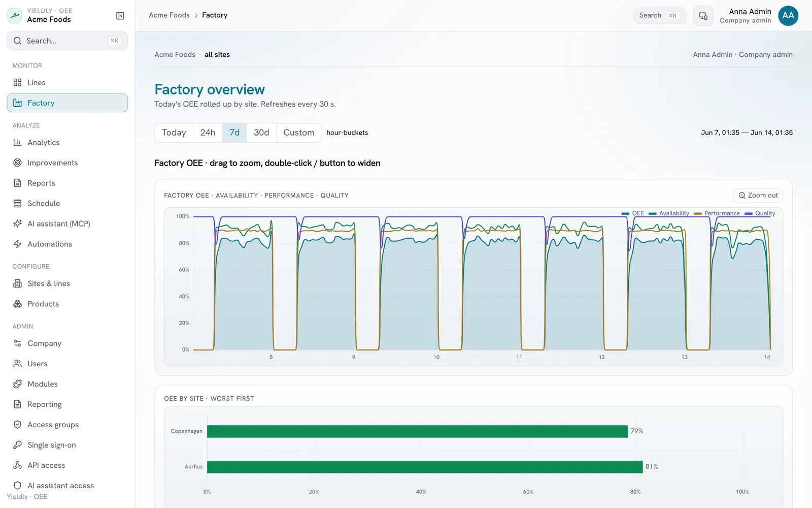Open the device/display icon in the top bar

(x=703, y=16)
